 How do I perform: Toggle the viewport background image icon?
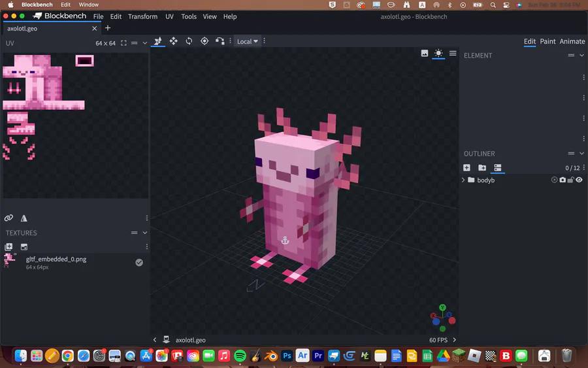(x=425, y=53)
